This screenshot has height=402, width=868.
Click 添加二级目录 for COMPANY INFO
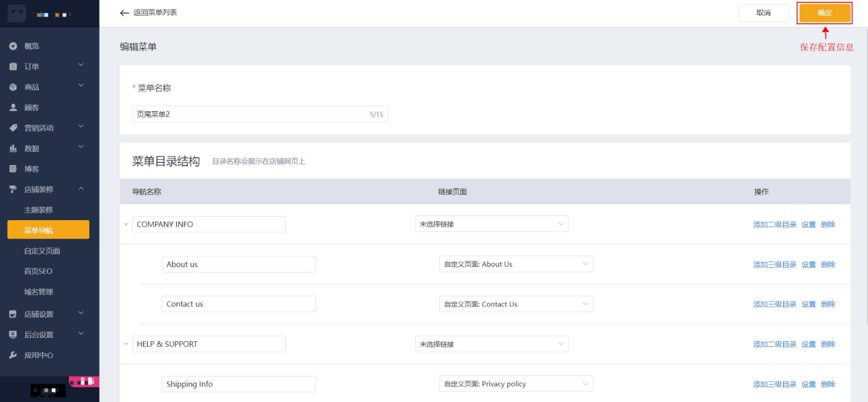[775, 225]
